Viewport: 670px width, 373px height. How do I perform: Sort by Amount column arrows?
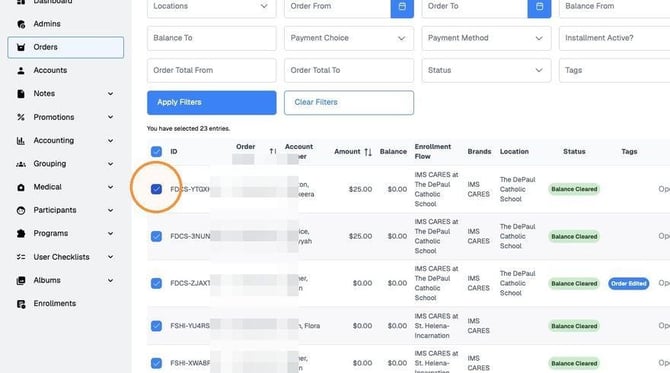(368, 152)
